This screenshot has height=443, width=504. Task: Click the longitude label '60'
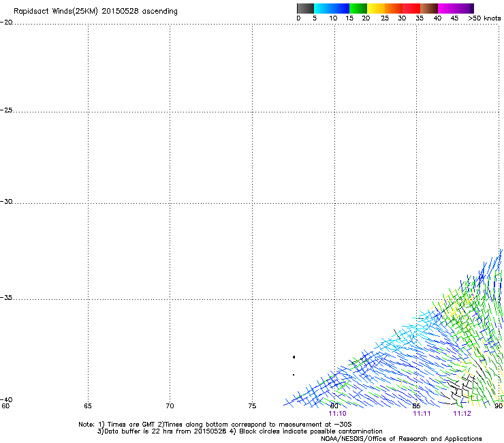[5, 406]
